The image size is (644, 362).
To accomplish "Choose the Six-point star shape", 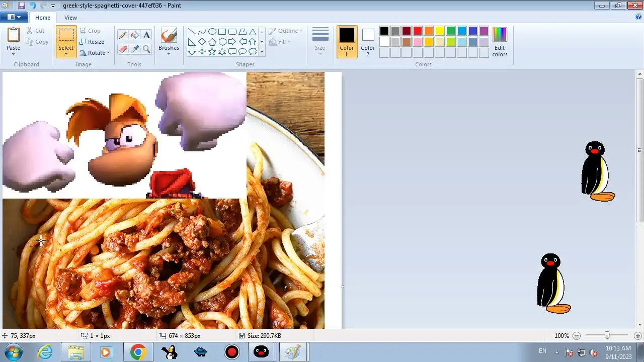I will coord(222,51).
